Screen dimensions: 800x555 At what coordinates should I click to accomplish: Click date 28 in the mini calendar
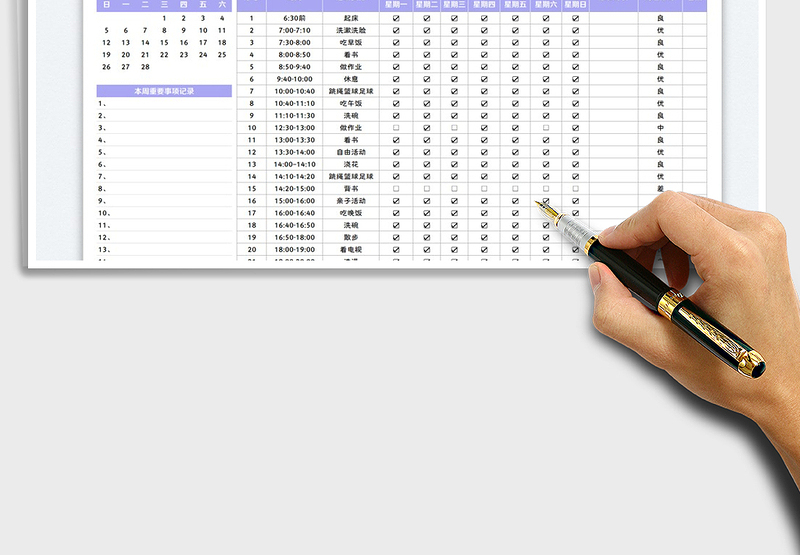(145, 67)
